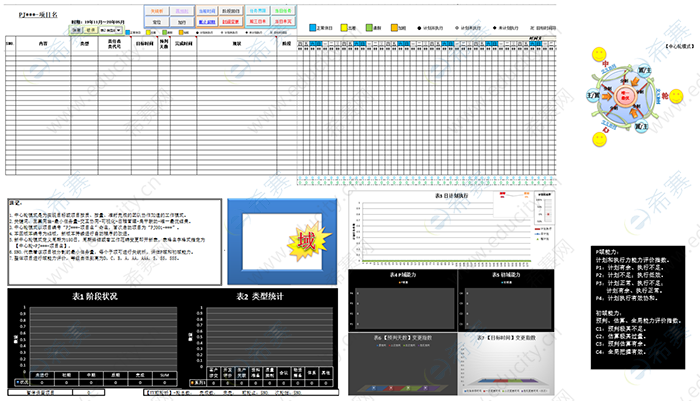Select the 表5 初域能力 chart
This screenshot has width=700, height=401.
(x=506, y=300)
